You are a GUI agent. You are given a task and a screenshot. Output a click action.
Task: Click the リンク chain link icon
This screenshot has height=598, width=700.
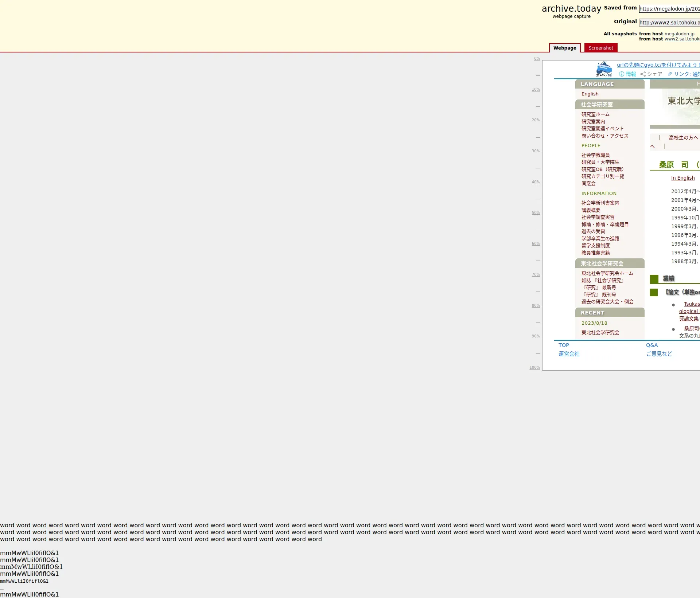(x=670, y=74)
